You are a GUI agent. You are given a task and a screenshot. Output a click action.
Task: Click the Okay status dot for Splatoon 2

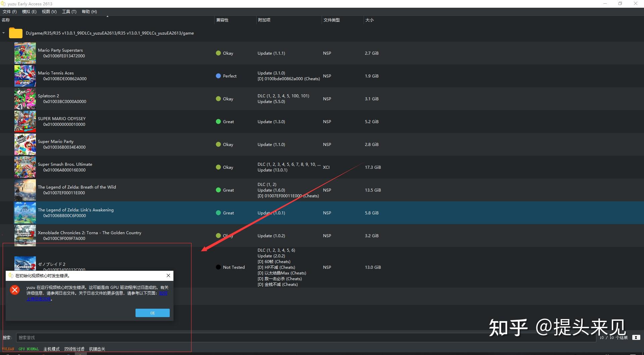[218, 99]
